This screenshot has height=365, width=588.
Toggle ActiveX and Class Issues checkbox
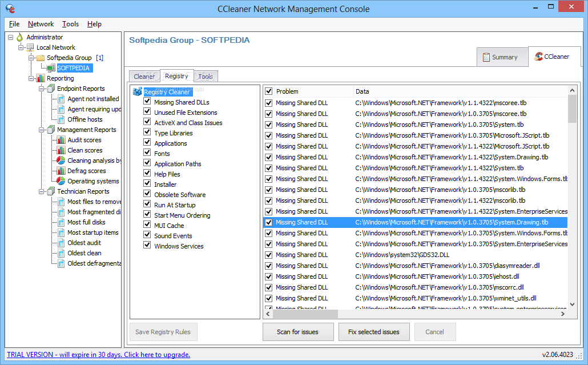point(147,122)
